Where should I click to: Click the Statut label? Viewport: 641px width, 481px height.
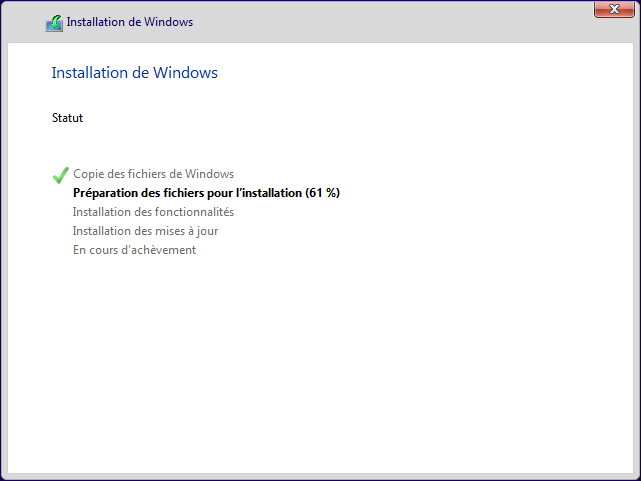(67, 118)
